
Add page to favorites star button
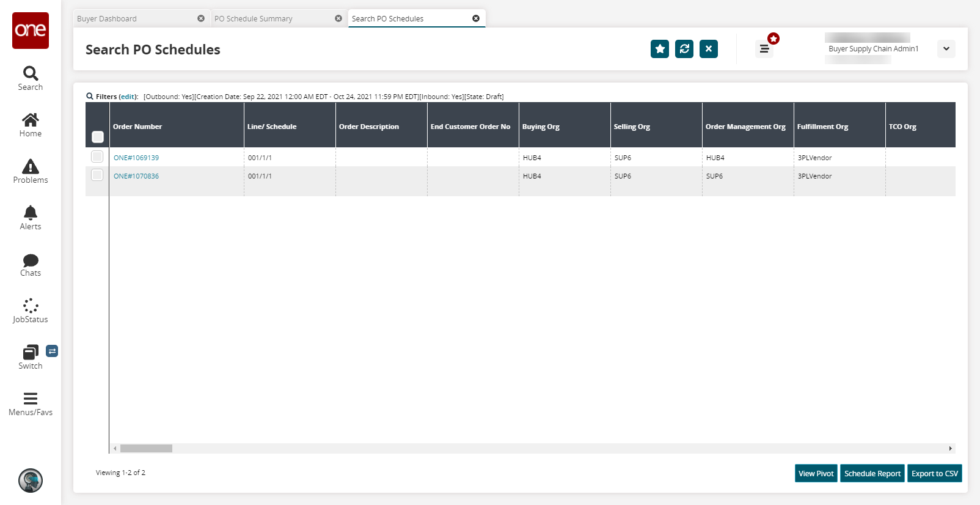point(660,49)
